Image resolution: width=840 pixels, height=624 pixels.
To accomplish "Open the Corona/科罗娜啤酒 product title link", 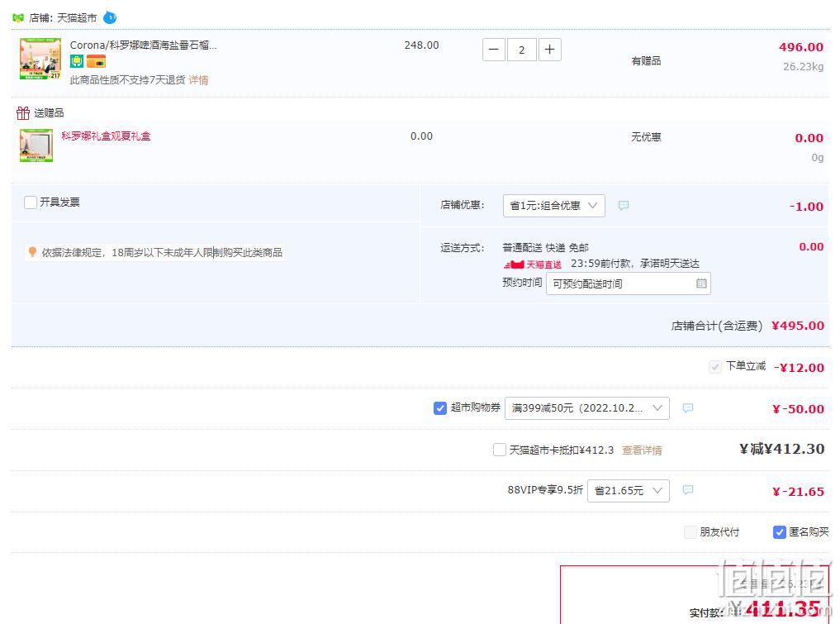I will point(144,45).
